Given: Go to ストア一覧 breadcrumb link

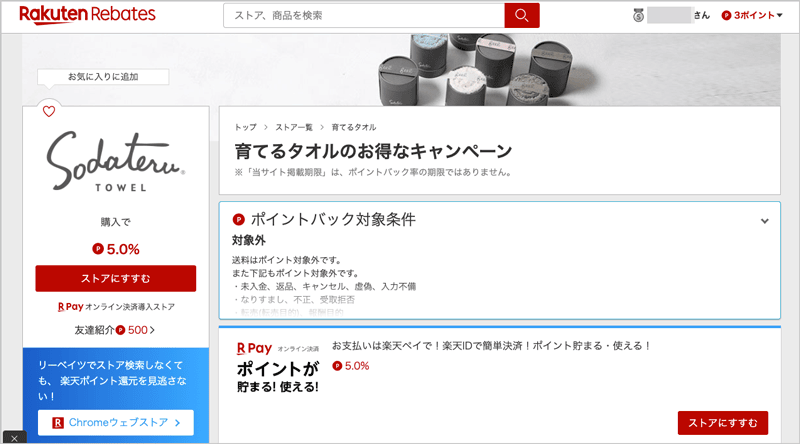Looking at the screenshot, I should [294, 127].
